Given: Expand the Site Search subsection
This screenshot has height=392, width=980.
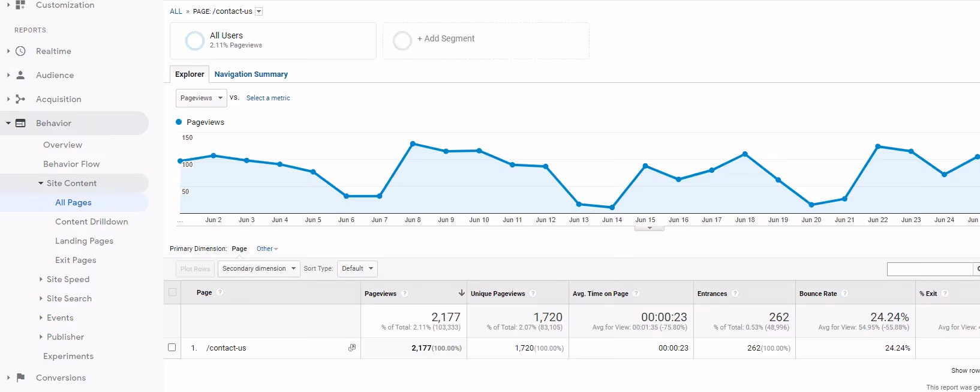Looking at the screenshot, I should (x=41, y=298).
